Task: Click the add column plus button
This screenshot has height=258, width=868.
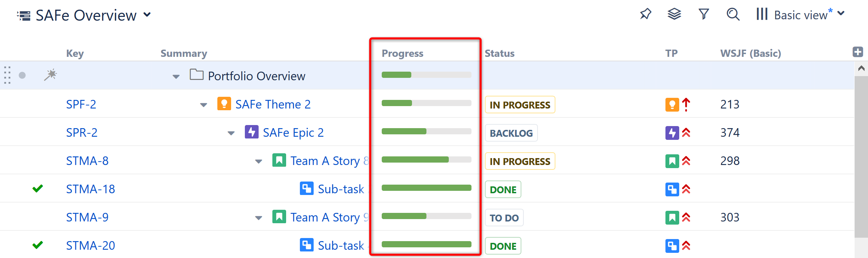Action: coord(858,52)
